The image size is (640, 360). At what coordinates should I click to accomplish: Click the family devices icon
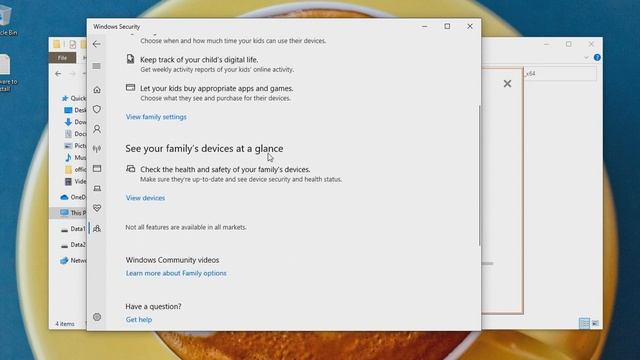pyautogui.click(x=130, y=169)
